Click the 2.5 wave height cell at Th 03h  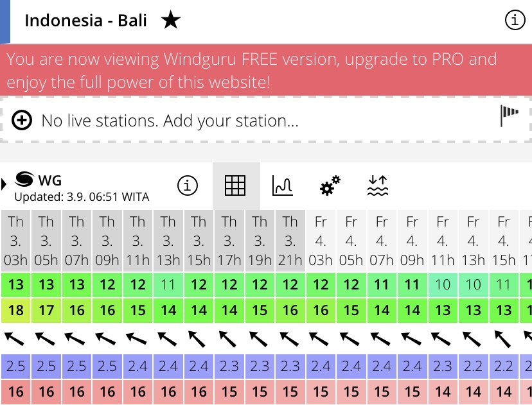point(15,366)
